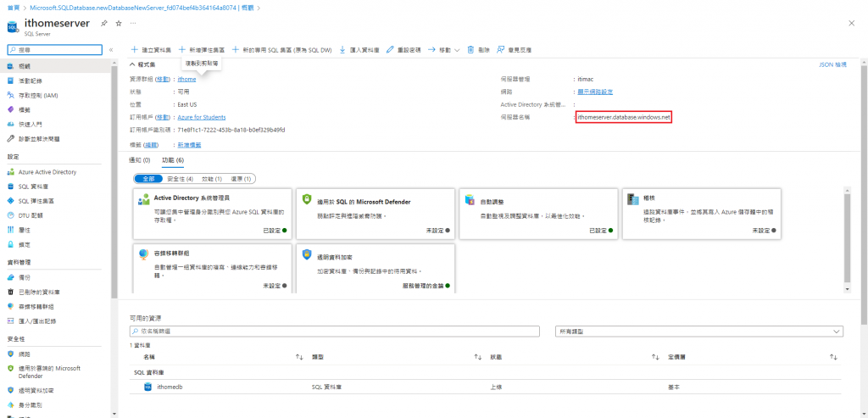Open the Microsoft Defender for SQL card
Image resolution: width=868 pixels, height=418 pixels.
pos(376,214)
